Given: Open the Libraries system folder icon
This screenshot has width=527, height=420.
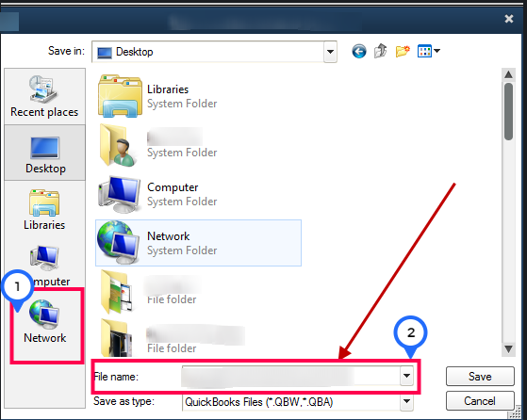Looking at the screenshot, I should pyautogui.click(x=120, y=96).
